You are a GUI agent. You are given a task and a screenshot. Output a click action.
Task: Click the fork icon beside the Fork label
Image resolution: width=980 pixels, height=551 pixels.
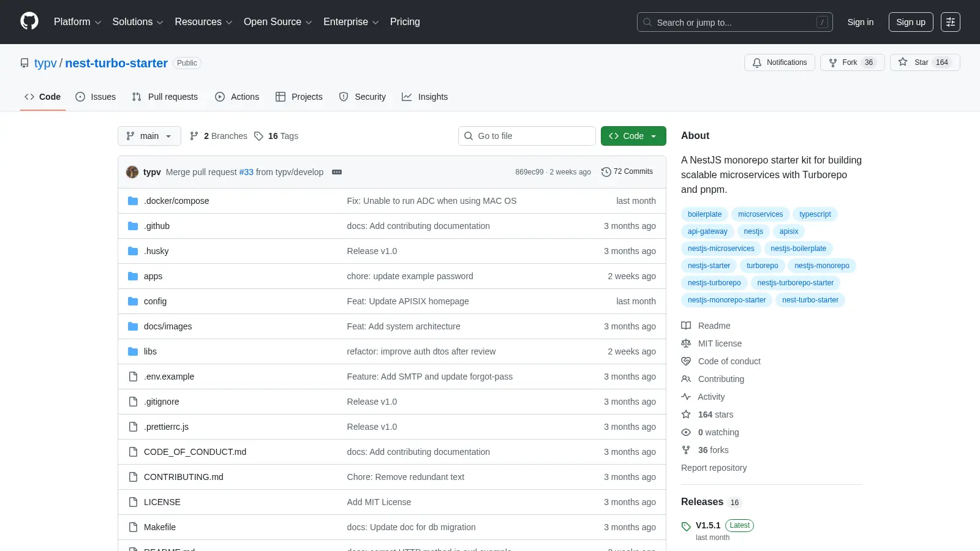833,62
